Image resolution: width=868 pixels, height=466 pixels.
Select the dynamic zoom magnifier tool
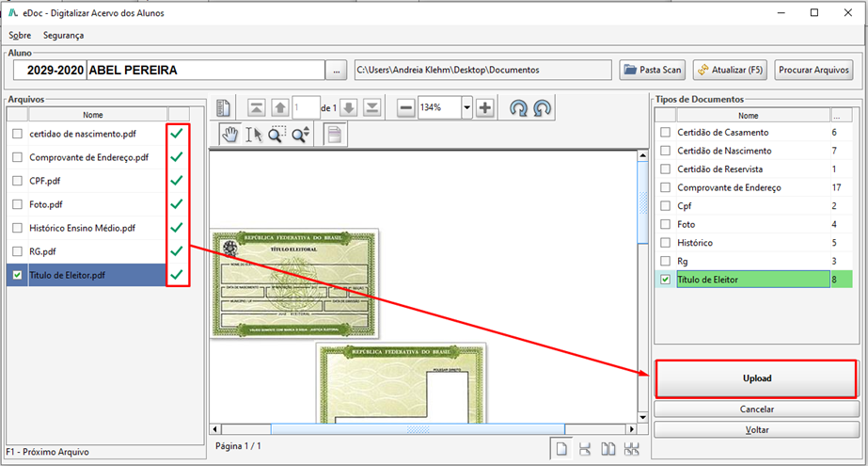coord(301,134)
